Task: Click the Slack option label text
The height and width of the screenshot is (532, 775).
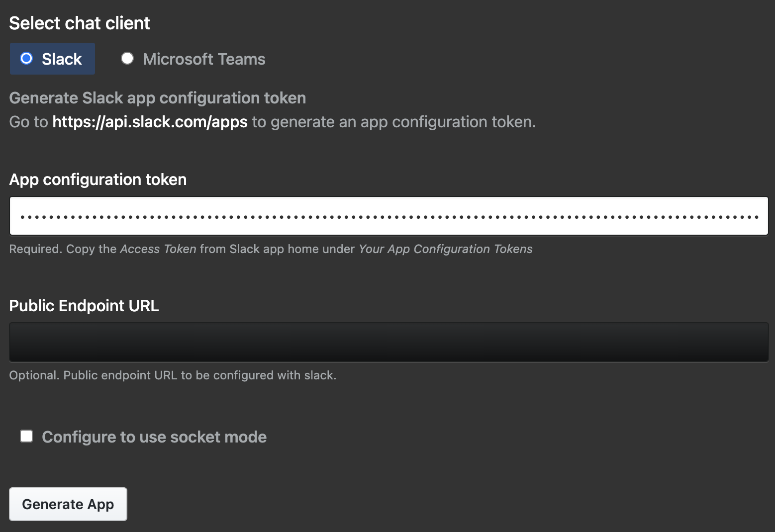Action: 62,59
